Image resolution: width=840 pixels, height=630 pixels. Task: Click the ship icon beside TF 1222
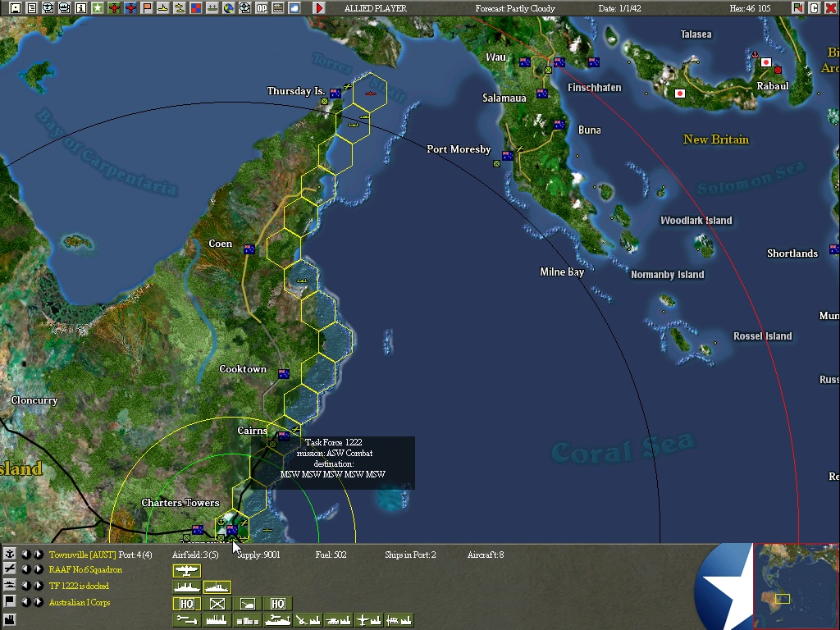click(9, 585)
